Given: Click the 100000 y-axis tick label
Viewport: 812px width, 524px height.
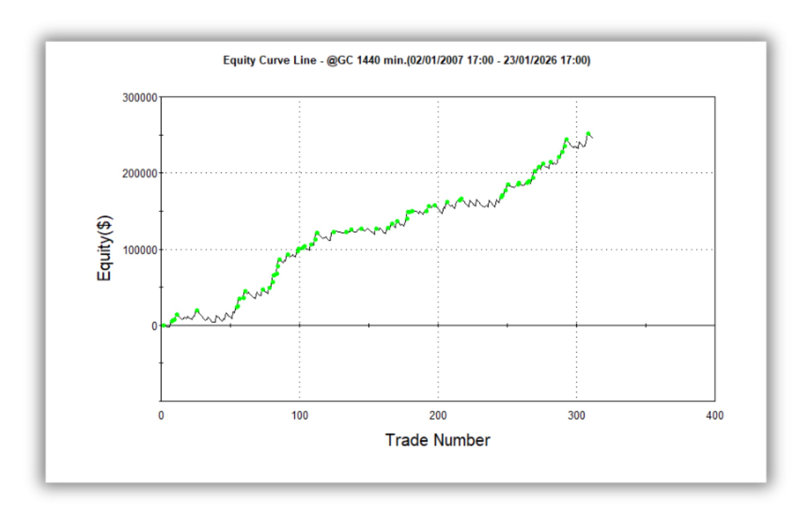Looking at the screenshot, I should click(x=140, y=250).
